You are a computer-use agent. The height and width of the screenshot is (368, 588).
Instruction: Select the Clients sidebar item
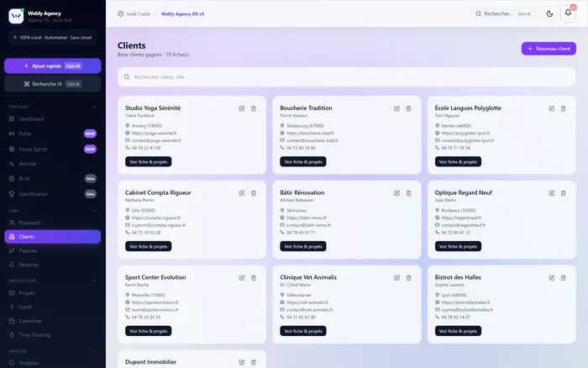tap(52, 237)
